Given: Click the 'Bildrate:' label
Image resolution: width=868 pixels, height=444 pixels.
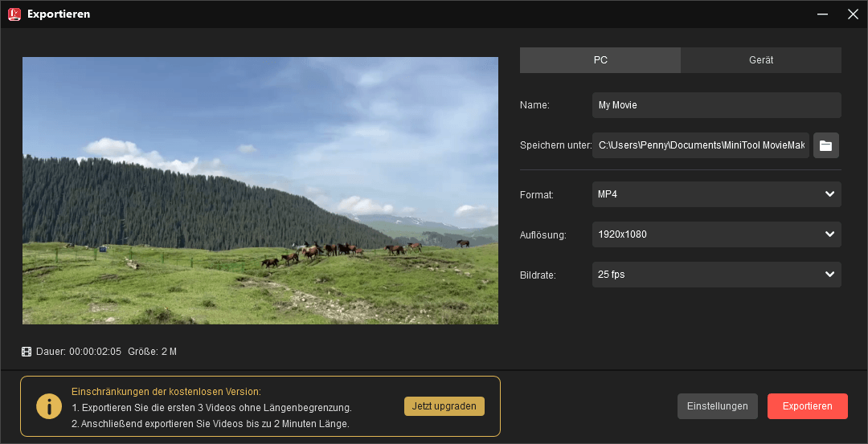Looking at the screenshot, I should [538, 275].
